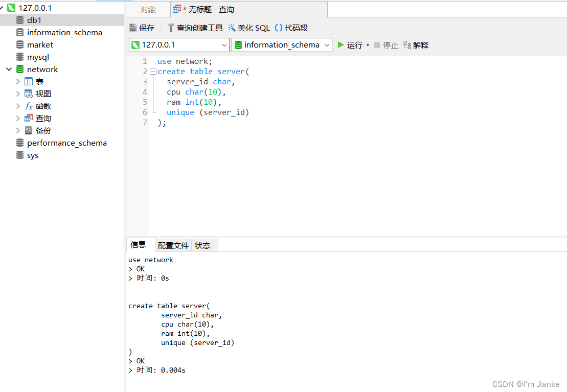Click 查询创建工具 query builder label

(x=199, y=28)
